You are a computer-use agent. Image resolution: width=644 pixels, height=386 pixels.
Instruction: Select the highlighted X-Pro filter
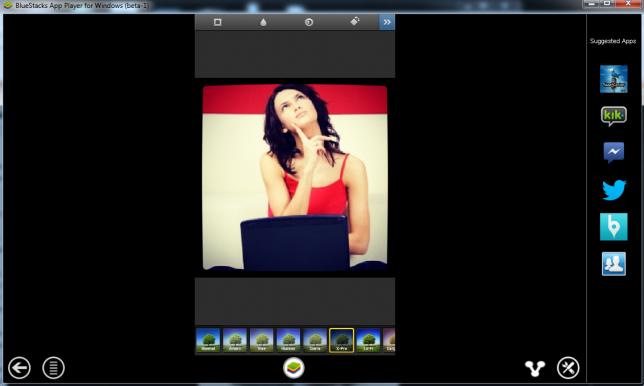point(341,340)
